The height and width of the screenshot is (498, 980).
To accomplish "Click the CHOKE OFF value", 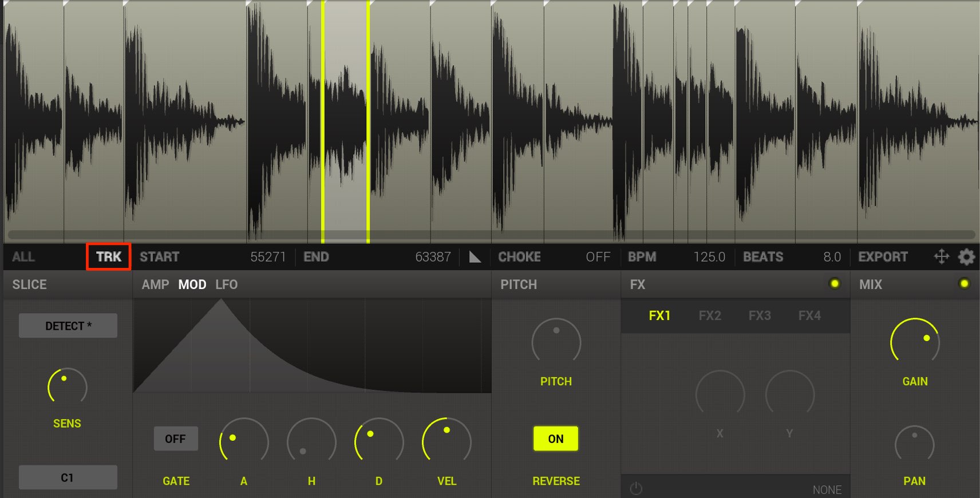I will click(x=598, y=257).
